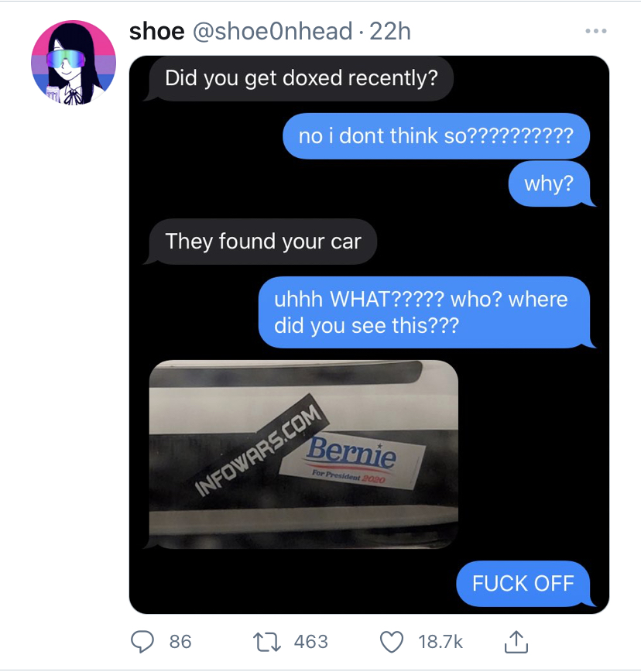Image resolution: width=641 pixels, height=672 pixels.
Task: Open the three-dot more options menu
Action: (x=596, y=31)
